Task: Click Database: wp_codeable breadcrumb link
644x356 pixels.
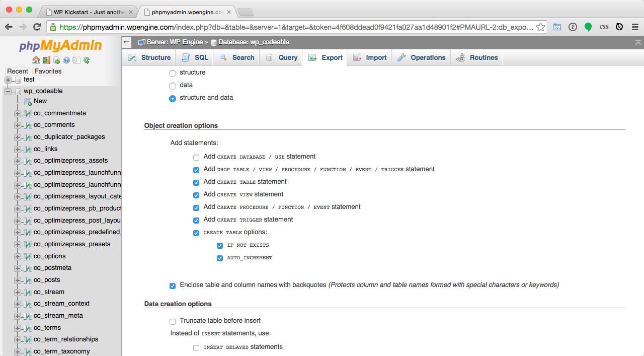Action: click(254, 42)
